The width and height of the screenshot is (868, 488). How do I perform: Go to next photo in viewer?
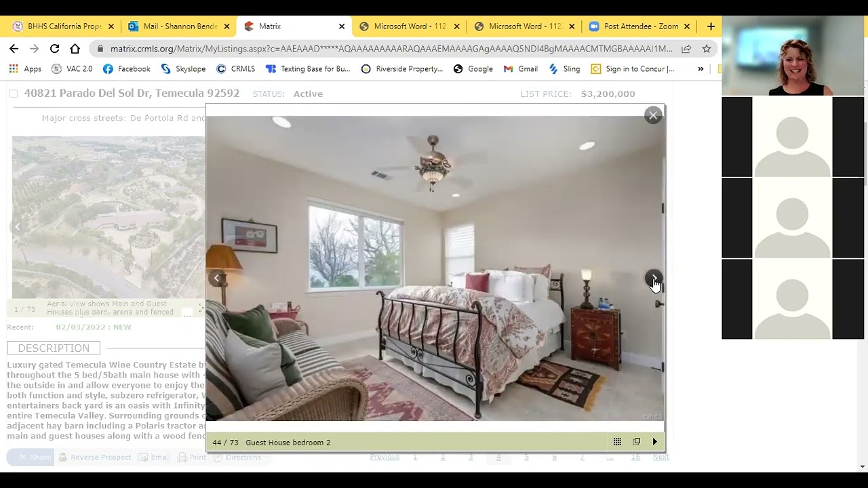[653, 279]
